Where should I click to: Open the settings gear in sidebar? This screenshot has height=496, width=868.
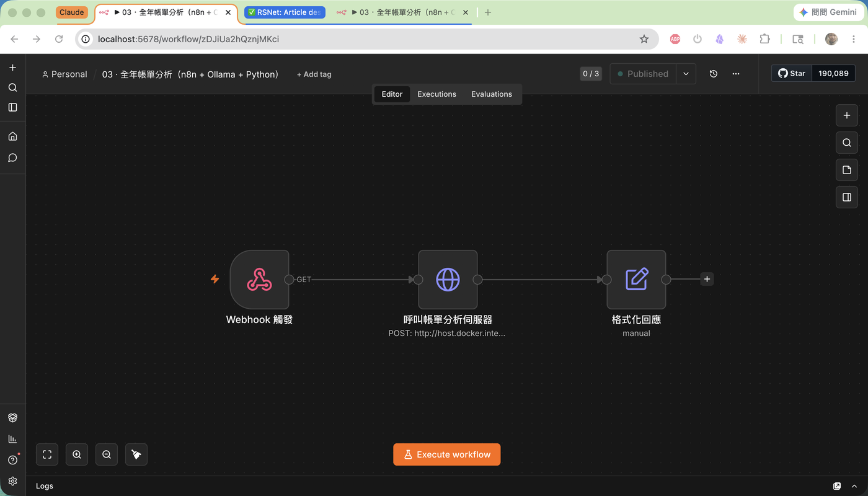pyautogui.click(x=12, y=481)
